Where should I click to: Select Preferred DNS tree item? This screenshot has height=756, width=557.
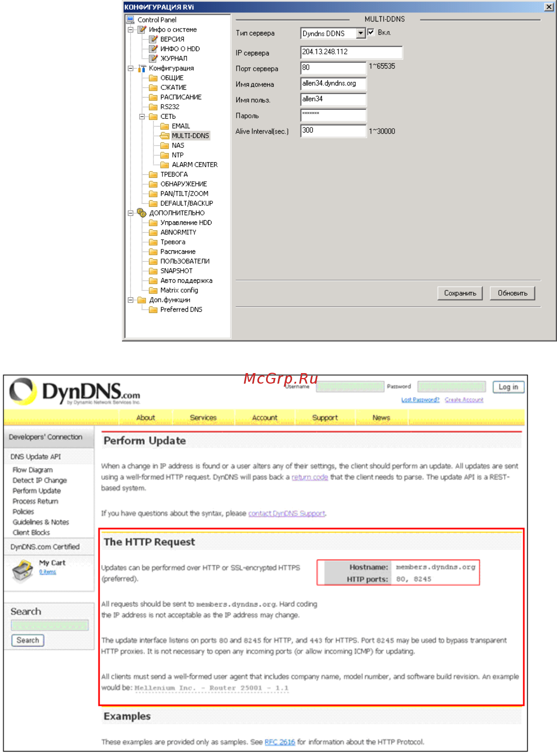click(x=181, y=309)
